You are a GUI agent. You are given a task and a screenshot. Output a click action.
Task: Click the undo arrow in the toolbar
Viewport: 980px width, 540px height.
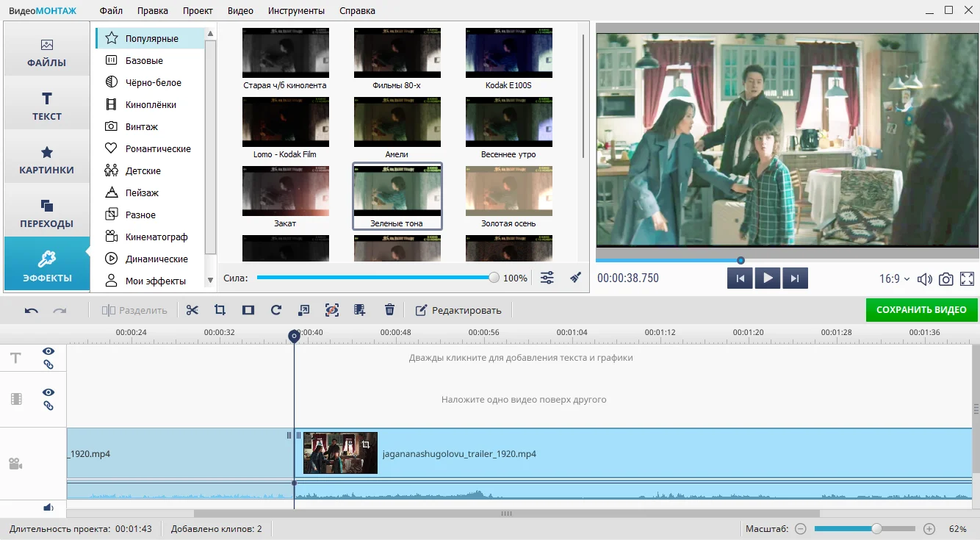(32, 310)
